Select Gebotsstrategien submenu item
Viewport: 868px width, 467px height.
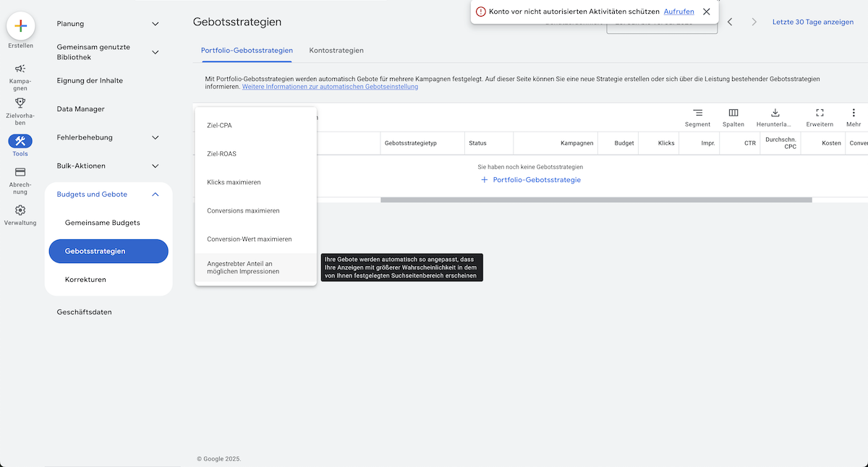coord(109,251)
